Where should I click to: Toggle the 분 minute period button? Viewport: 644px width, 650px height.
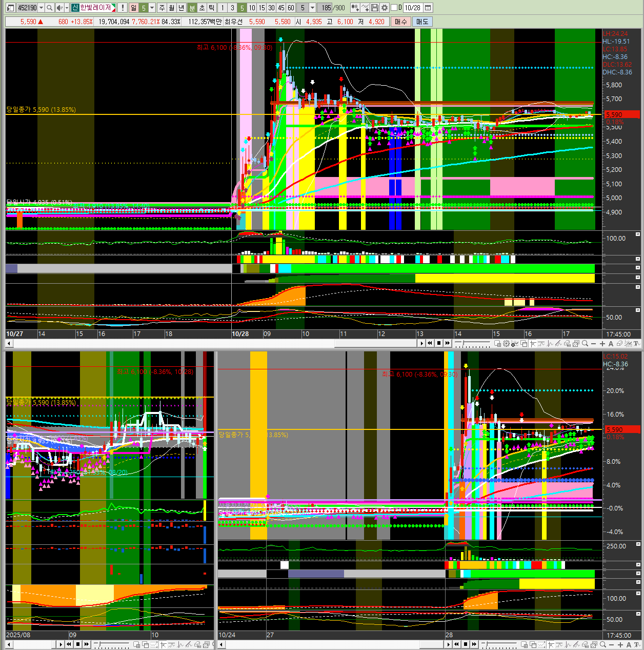coord(192,8)
